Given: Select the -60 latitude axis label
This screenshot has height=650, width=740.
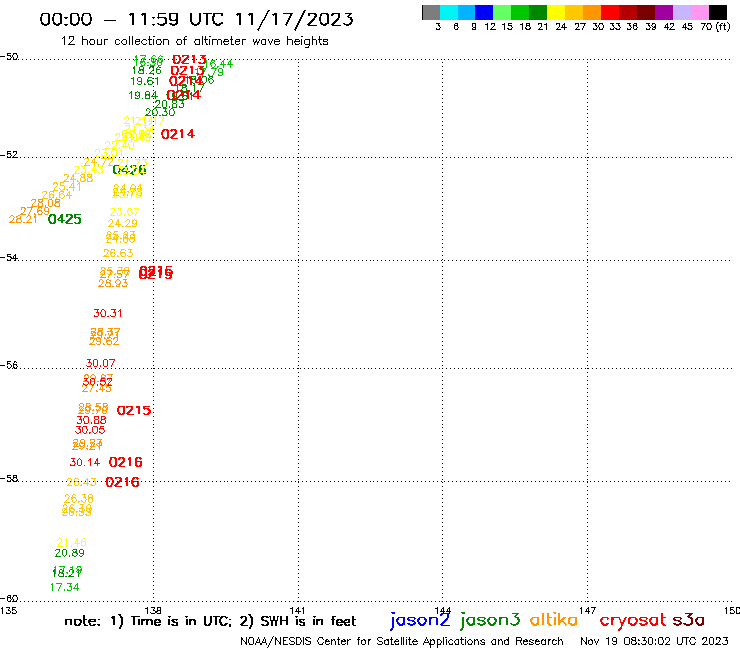Looking at the screenshot, I should [x=9, y=599].
